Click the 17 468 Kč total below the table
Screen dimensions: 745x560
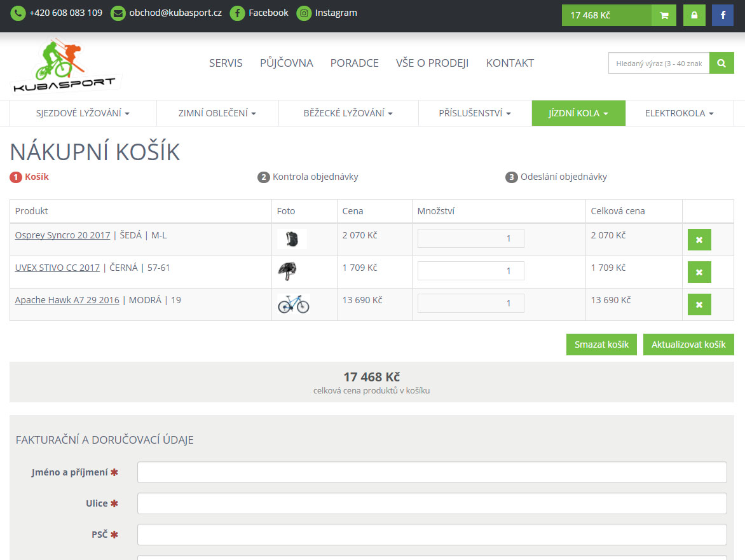pyautogui.click(x=372, y=377)
